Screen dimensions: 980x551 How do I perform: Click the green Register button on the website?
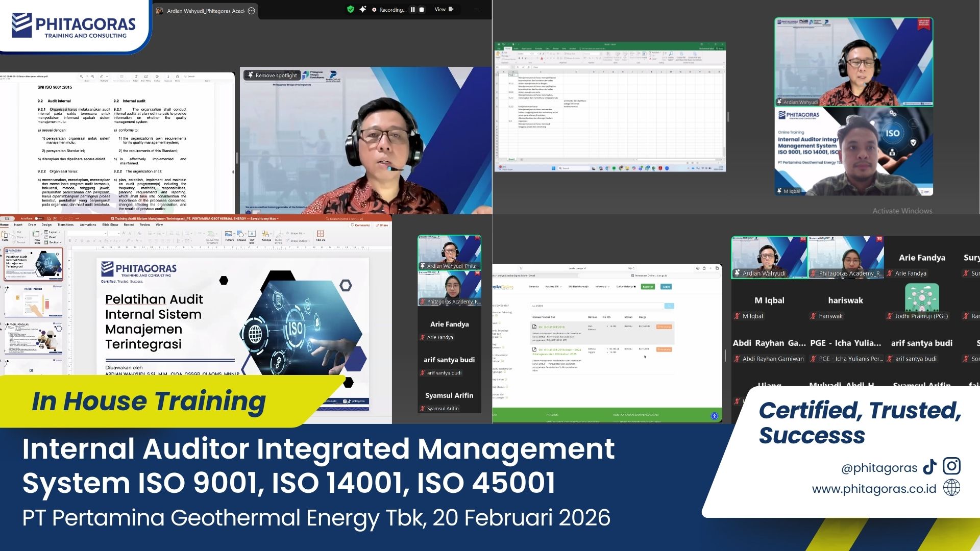(648, 287)
